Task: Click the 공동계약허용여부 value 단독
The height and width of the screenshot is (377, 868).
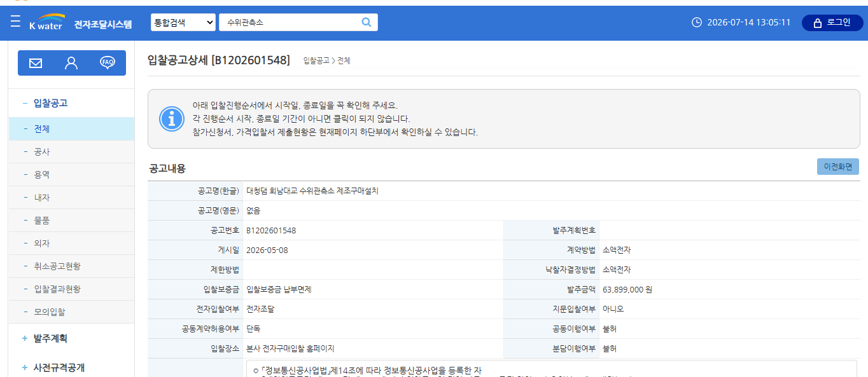Action: [x=253, y=329]
